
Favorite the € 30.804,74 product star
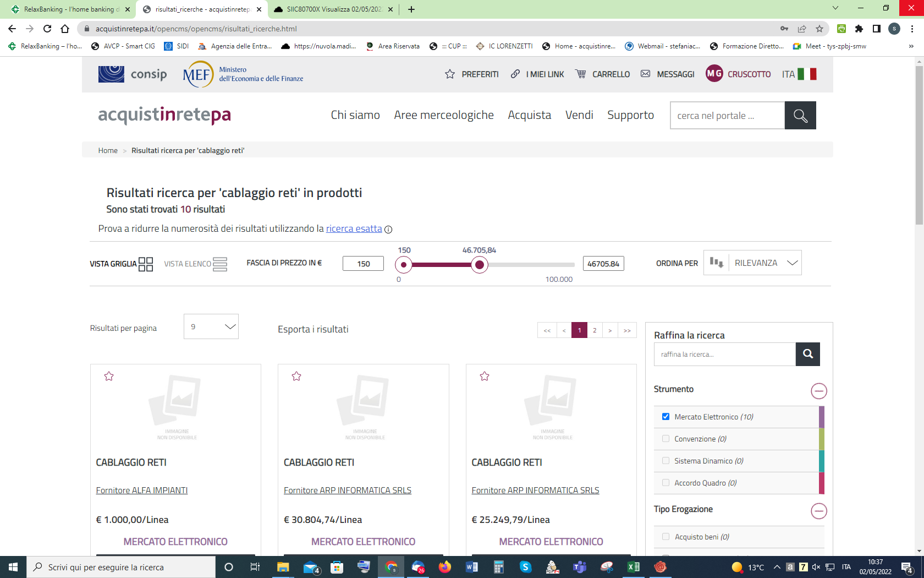click(x=296, y=376)
